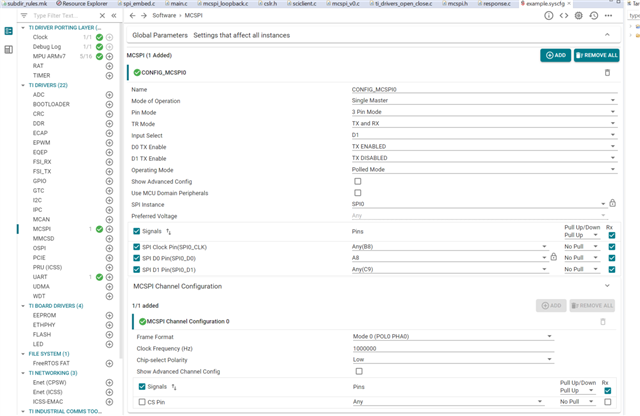Click the SPI Instance lock icon
The width and height of the screenshot is (640, 416).
[612, 203]
